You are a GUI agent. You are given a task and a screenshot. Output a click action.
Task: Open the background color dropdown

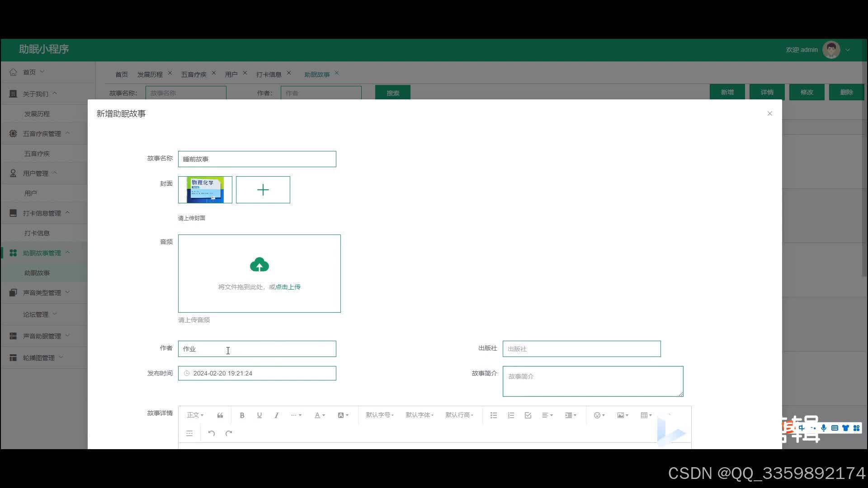point(343,415)
